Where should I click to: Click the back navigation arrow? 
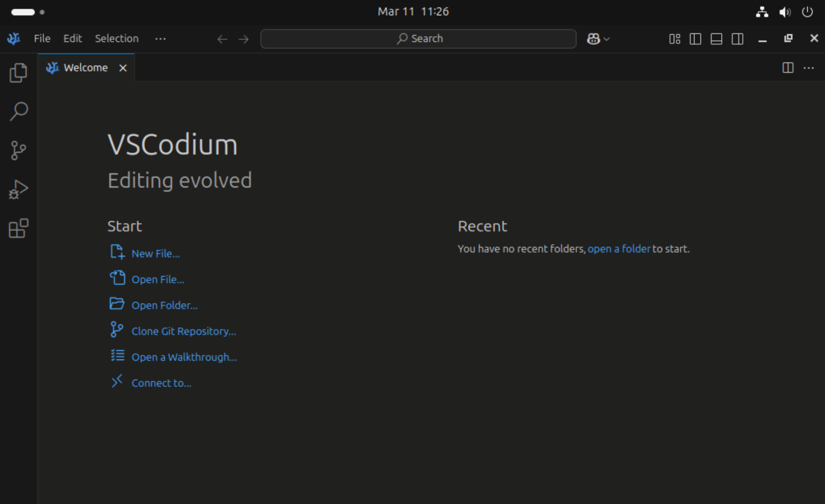point(222,39)
